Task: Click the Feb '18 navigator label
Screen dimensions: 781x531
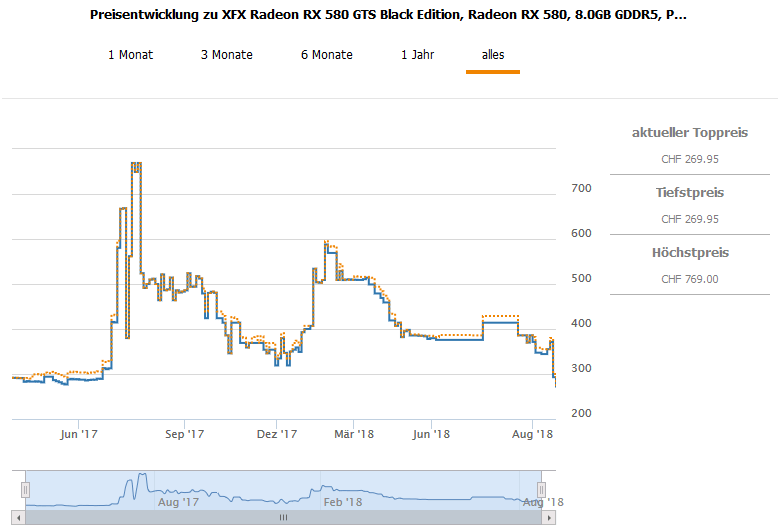Action: click(343, 502)
